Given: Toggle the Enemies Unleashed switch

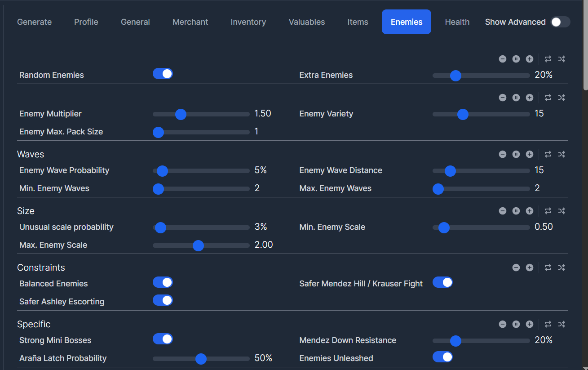Looking at the screenshot, I should coord(442,357).
